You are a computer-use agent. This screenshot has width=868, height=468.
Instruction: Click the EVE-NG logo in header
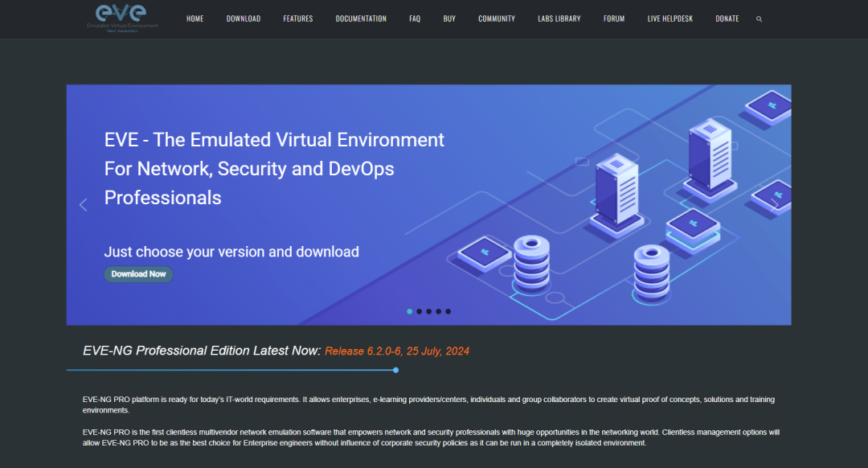[x=122, y=18]
